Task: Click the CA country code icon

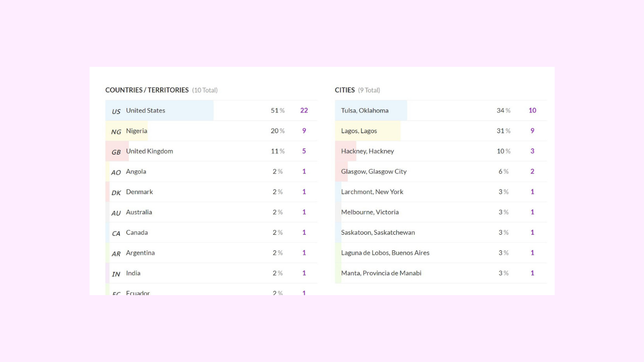Action: coord(116,233)
